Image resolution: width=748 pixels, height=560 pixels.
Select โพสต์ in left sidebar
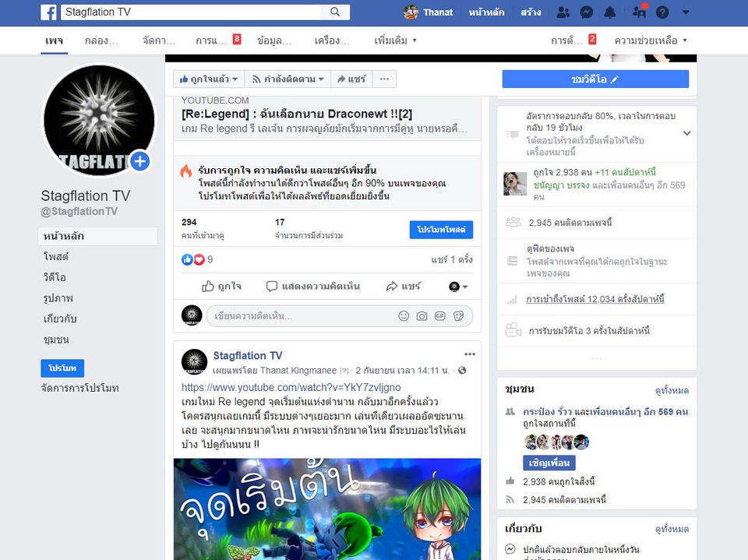point(56,256)
